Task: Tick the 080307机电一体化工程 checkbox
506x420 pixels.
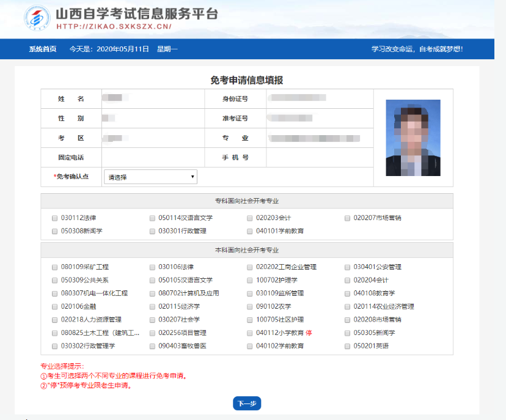Action: (54, 294)
